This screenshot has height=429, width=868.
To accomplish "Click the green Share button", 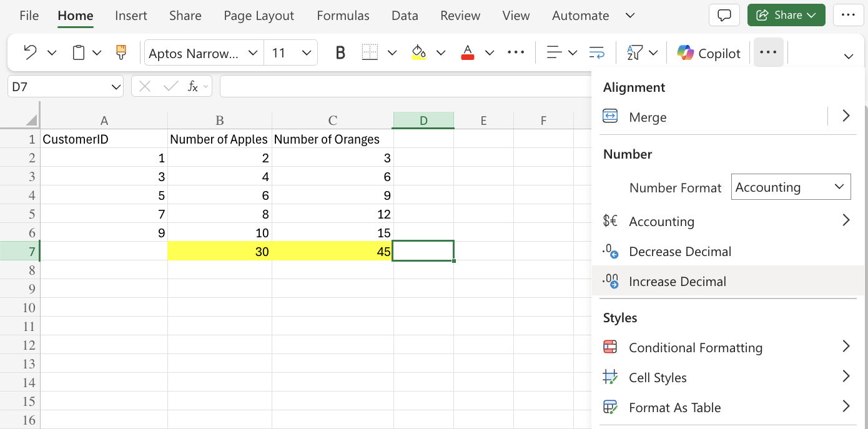I will click(x=786, y=14).
